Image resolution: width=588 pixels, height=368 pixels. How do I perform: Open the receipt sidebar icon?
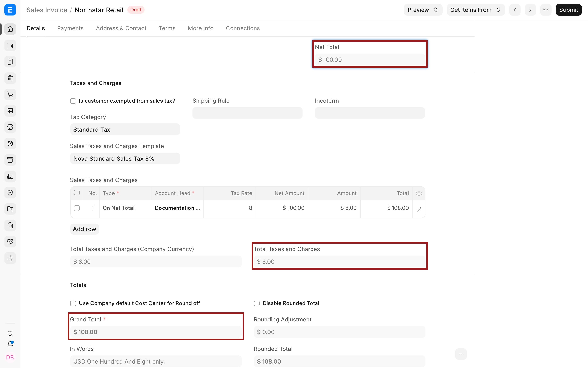10,62
